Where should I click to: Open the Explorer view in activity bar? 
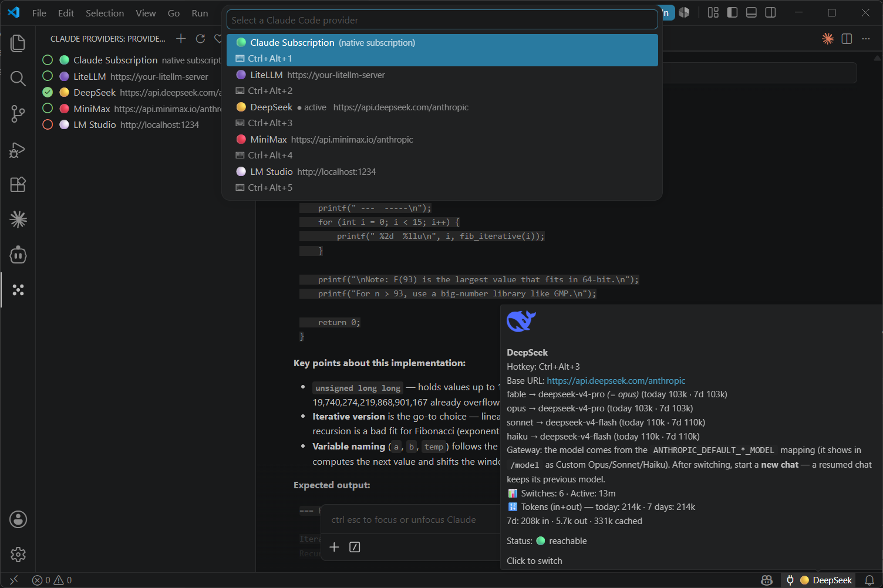click(x=18, y=43)
